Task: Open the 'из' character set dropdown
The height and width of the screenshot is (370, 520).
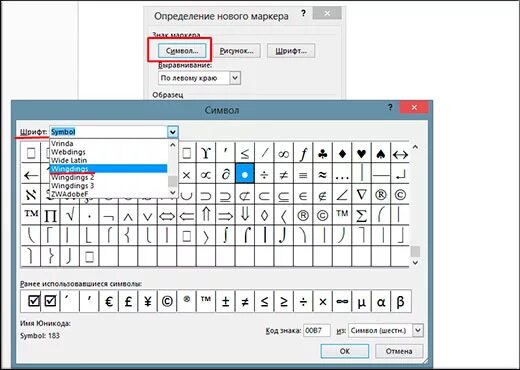Action: click(x=418, y=331)
